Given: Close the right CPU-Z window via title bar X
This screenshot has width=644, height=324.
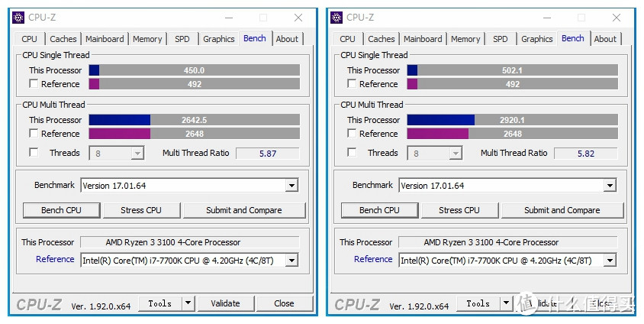Looking at the screenshot, I should 617,18.
